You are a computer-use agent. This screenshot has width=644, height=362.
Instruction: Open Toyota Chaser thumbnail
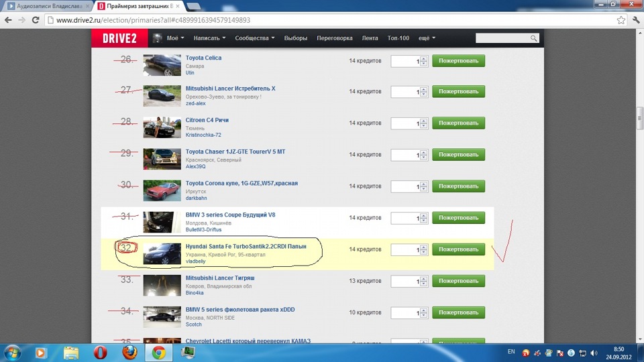coord(162,159)
